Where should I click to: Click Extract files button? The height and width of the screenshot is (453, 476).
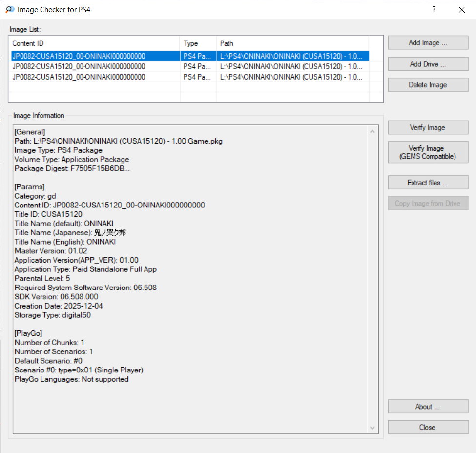428,183
